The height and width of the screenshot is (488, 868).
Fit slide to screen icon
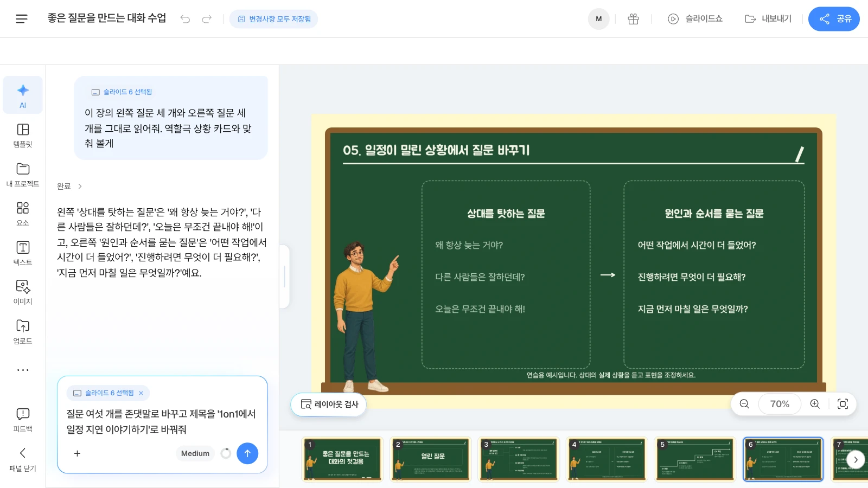point(843,404)
